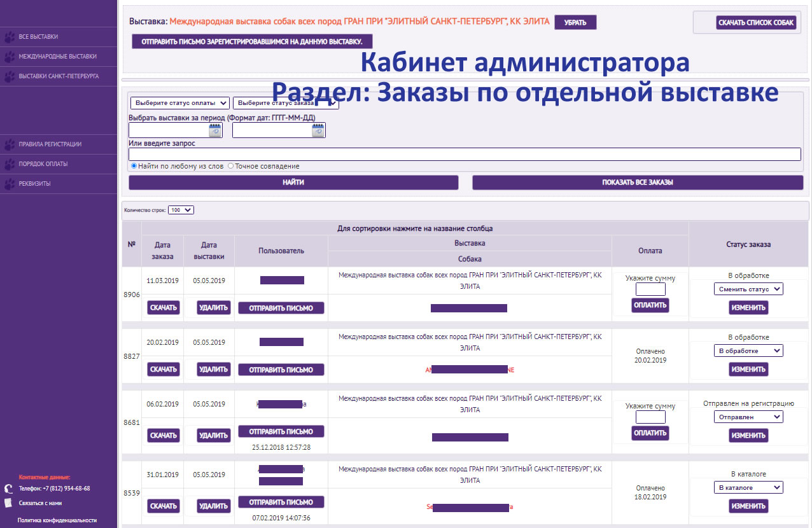This screenshot has width=812, height=528.
Task: Click 'Оплатить' for order 8681
Action: tap(650, 433)
